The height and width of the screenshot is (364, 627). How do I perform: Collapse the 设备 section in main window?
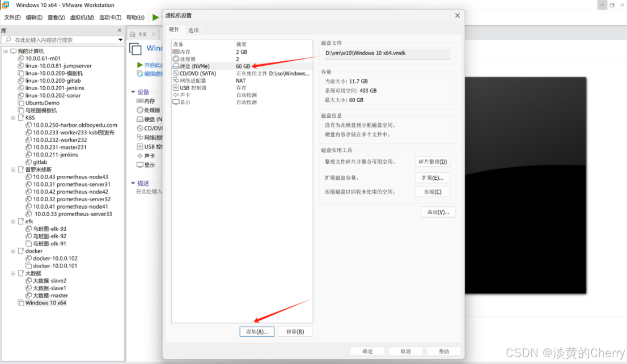(x=133, y=92)
